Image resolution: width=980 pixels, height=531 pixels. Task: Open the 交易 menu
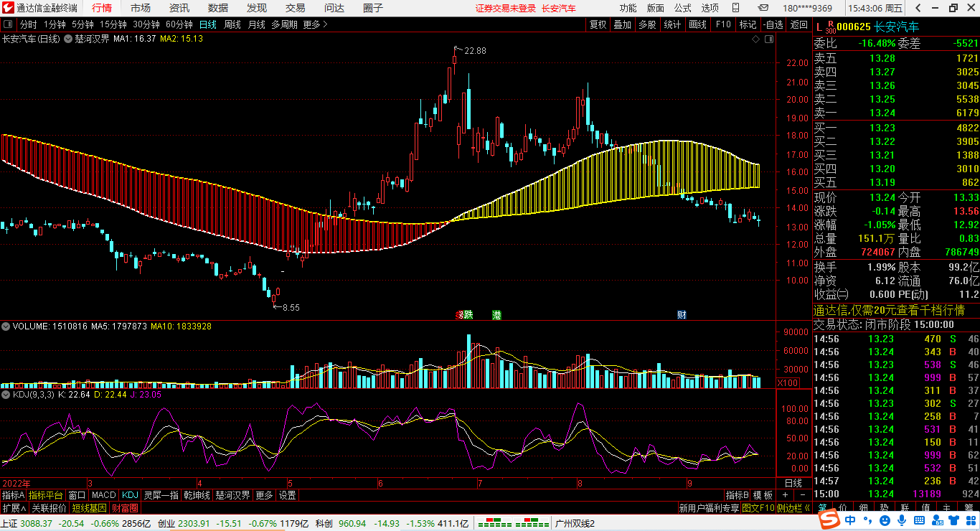coord(295,8)
